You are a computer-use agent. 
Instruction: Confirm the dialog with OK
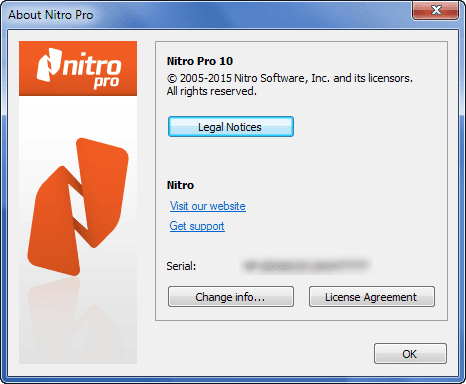pyautogui.click(x=410, y=354)
